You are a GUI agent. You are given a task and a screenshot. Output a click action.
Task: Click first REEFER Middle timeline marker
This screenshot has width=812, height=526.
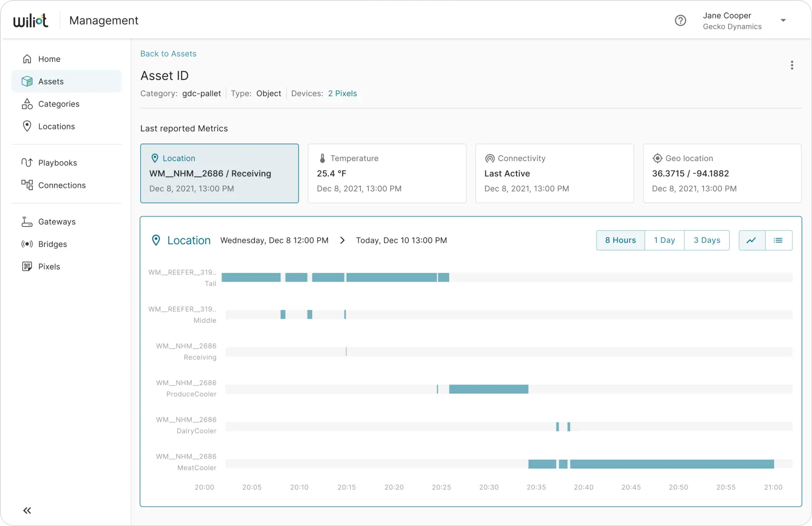pyautogui.click(x=283, y=315)
